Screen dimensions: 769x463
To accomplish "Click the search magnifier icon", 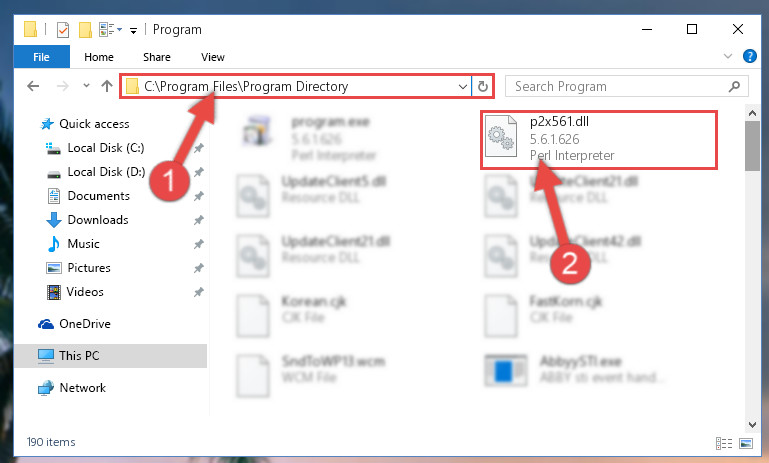I will click(734, 87).
